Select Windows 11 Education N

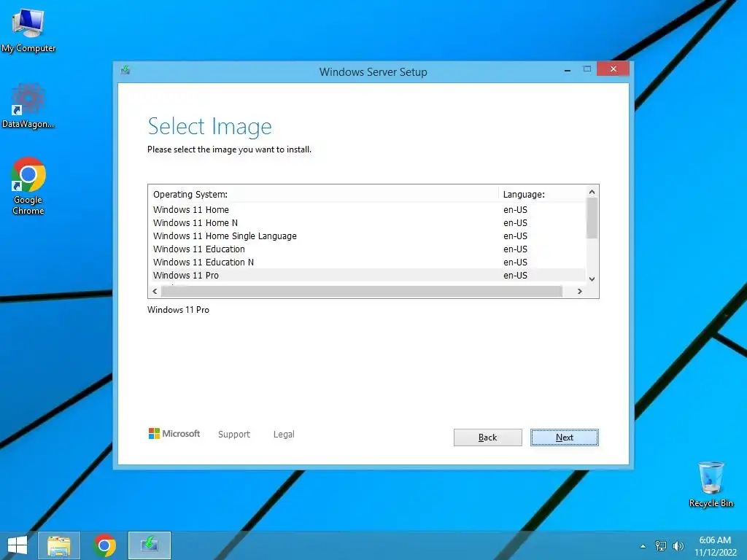367,262
